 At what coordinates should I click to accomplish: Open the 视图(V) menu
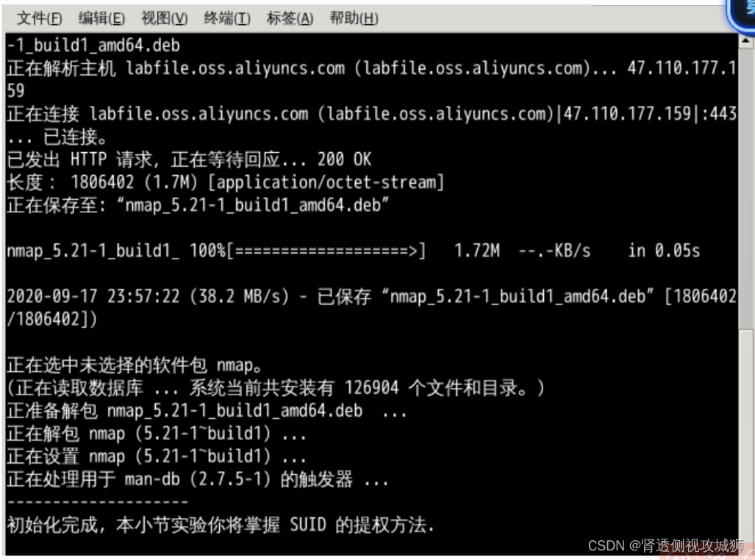tap(164, 19)
